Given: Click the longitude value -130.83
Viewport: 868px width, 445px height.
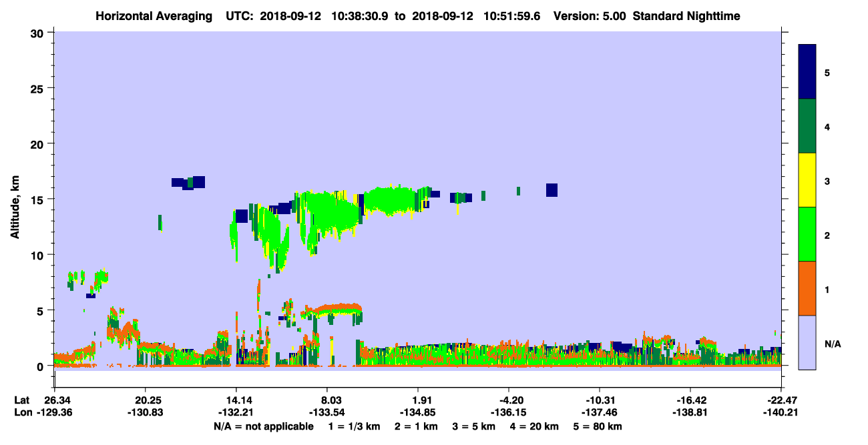Looking at the screenshot, I should (x=145, y=412).
